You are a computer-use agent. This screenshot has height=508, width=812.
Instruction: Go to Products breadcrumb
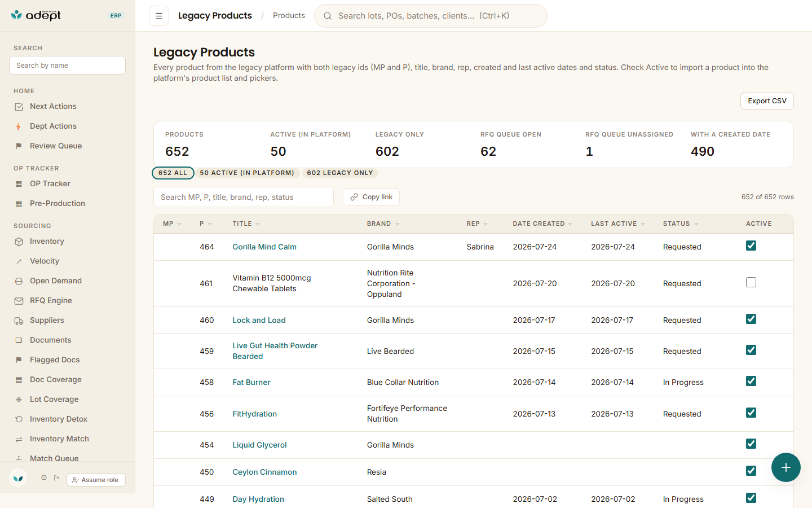289,16
